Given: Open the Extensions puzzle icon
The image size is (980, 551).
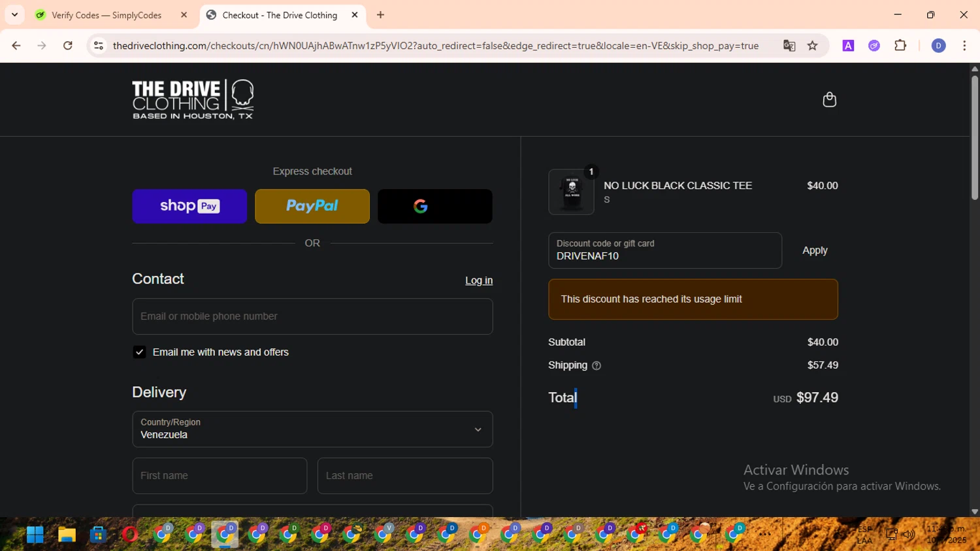Looking at the screenshot, I should tap(900, 46).
